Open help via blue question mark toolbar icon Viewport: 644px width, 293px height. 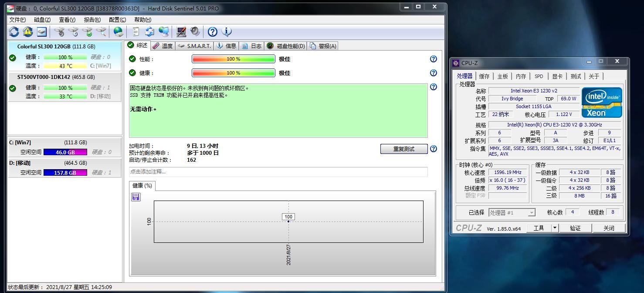(212, 32)
